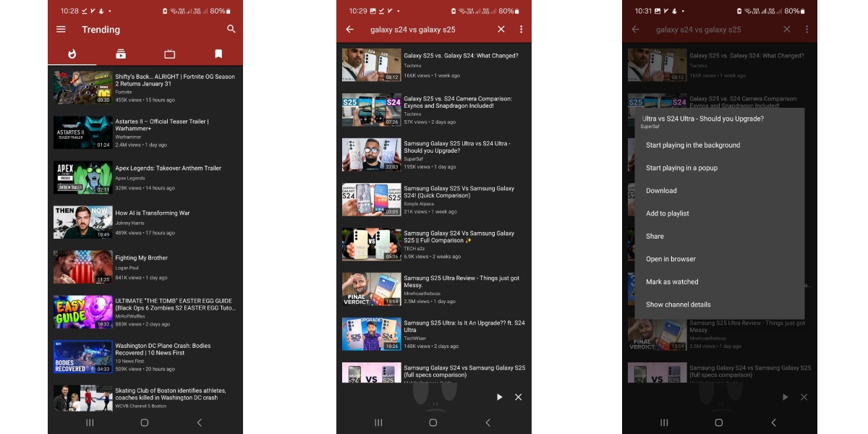The image size is (868, 434).
Task: Select Share from the context menu
Action: (x=720, y=237)
